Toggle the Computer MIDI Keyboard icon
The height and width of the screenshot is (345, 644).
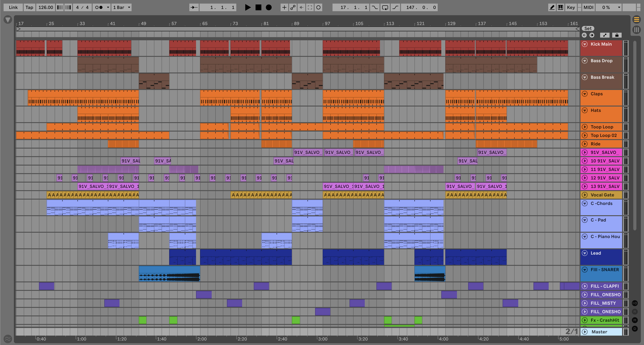click(561, 7)
